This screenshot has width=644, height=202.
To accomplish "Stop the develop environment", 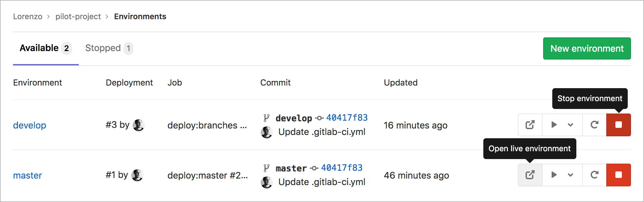I will tap(619, 125).
